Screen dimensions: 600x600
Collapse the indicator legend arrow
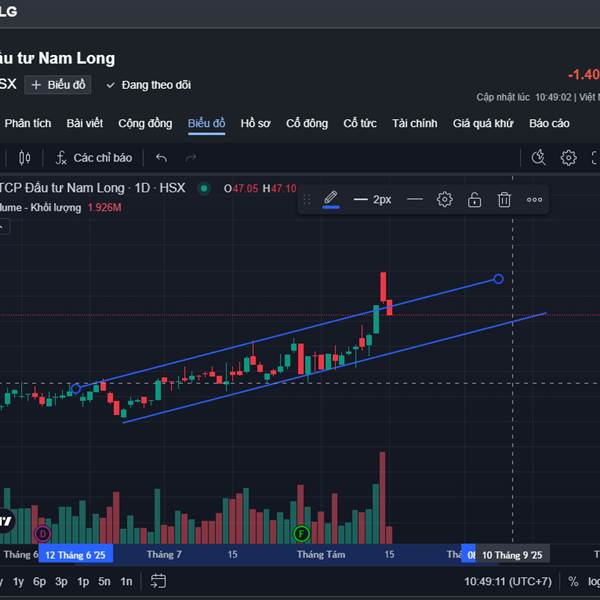click(3, 227)
